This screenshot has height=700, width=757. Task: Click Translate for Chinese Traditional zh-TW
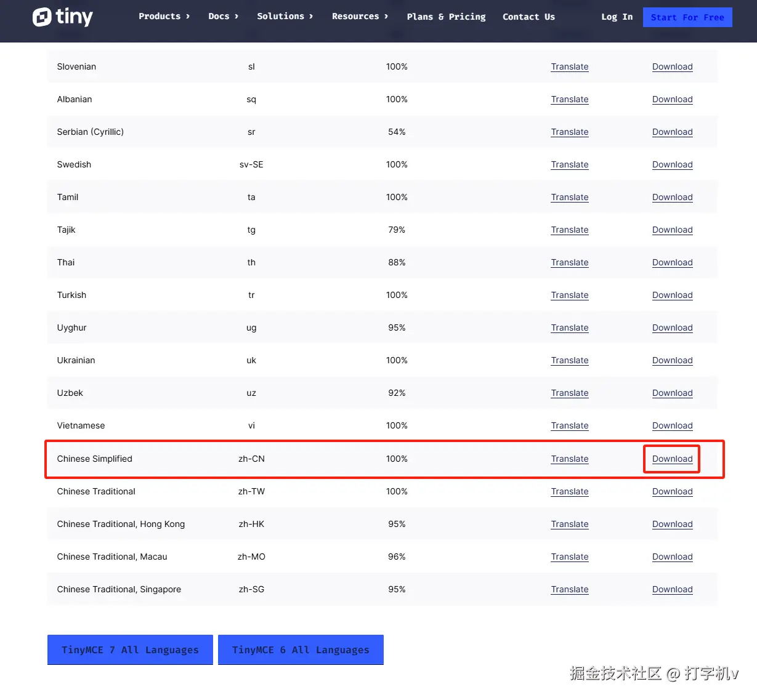coord(570,491)
